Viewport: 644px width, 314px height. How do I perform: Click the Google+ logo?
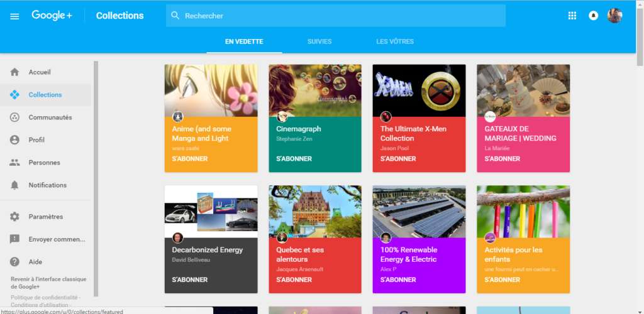pos(52,16)
